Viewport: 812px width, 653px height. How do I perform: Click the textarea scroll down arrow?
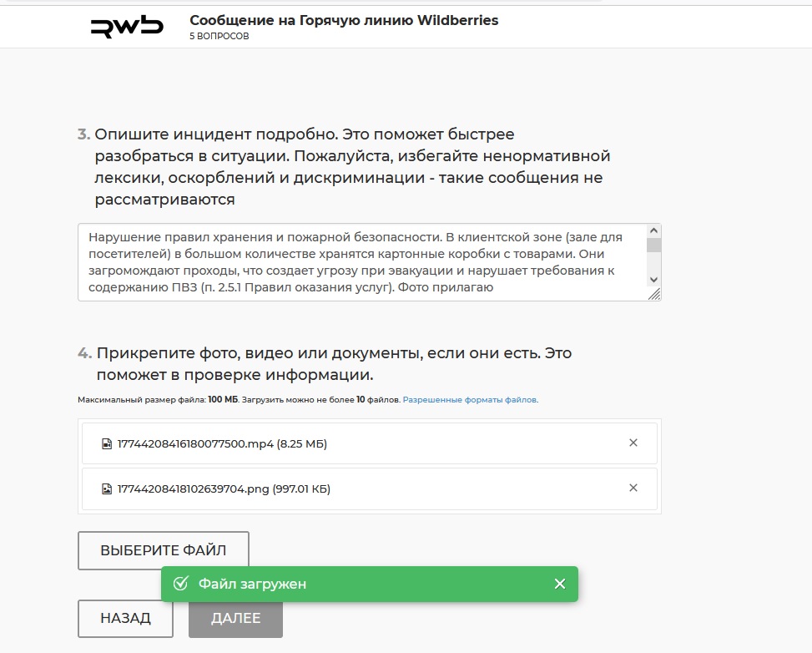point(653,280)
